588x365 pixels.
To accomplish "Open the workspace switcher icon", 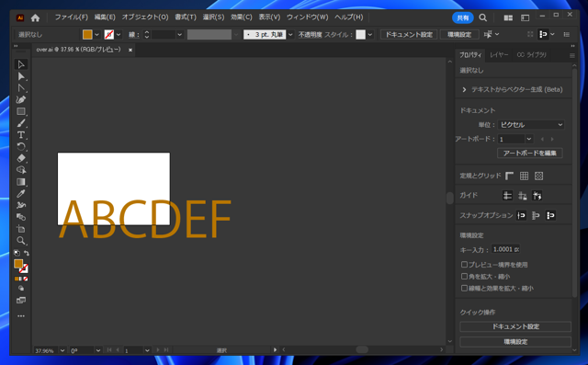I will pyautogui.click(x=525, y=17).
